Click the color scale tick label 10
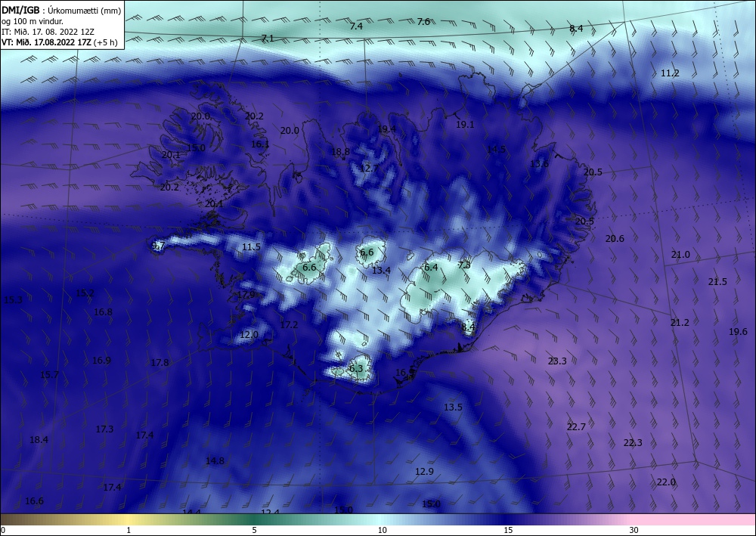756x536 pixels. click(x=382, y=531)
